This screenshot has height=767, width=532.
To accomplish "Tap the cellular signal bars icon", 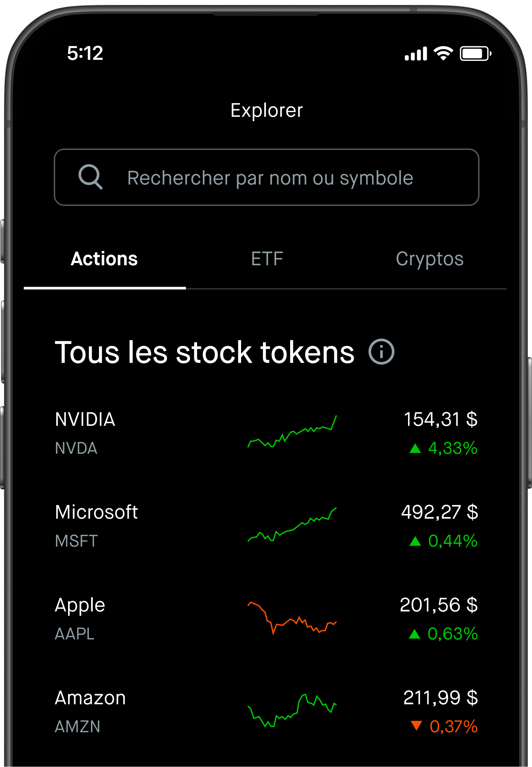I will pyautogui.click(x=416, y=54).
